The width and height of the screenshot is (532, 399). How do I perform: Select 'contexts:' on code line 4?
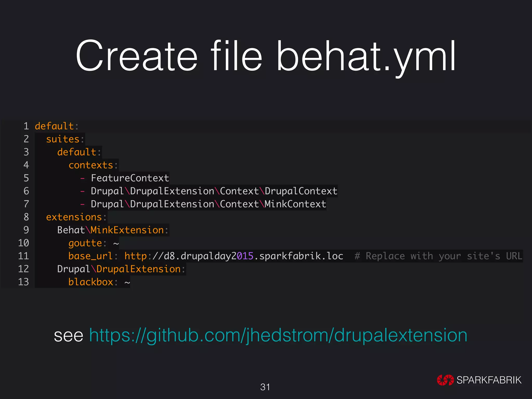coord(93,165)
